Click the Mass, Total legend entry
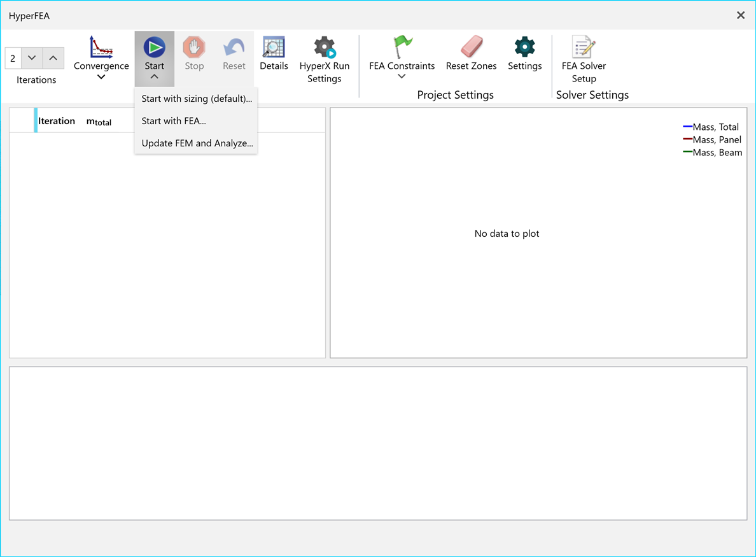Screen dimensions: 756x557 [x=711, y=127]
